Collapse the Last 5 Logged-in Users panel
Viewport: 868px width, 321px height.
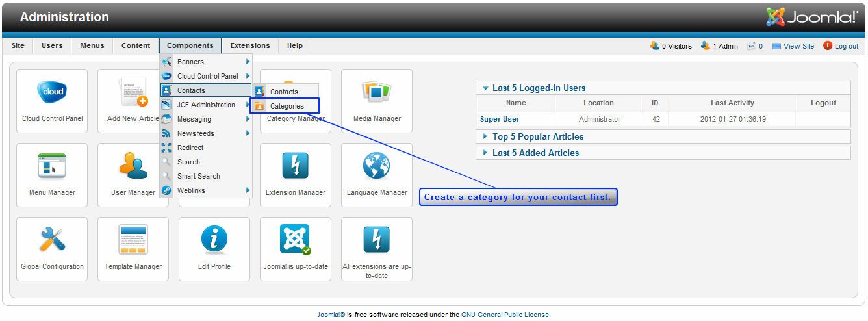485,88
